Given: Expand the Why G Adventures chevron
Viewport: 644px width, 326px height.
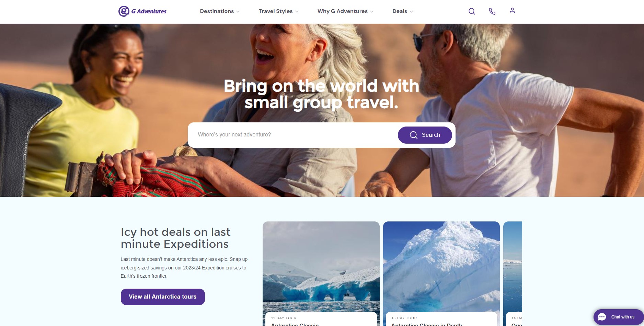Looking at the screenshot, I should [x=372, y=12].
